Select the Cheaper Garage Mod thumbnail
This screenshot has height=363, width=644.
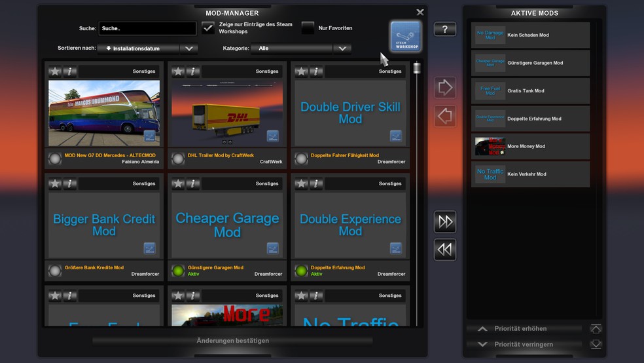[x=227, y=225]
